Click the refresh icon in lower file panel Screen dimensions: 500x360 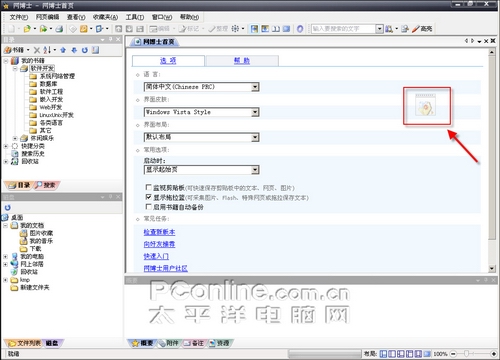click(8, 207)
